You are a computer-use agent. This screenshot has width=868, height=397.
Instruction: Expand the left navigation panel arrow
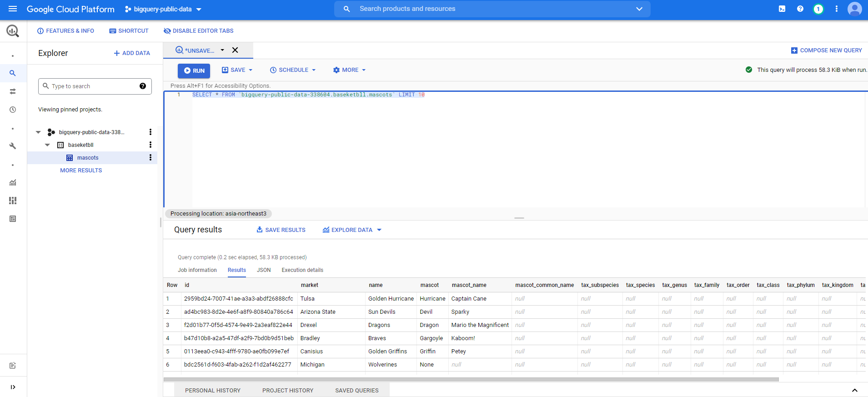13,387
